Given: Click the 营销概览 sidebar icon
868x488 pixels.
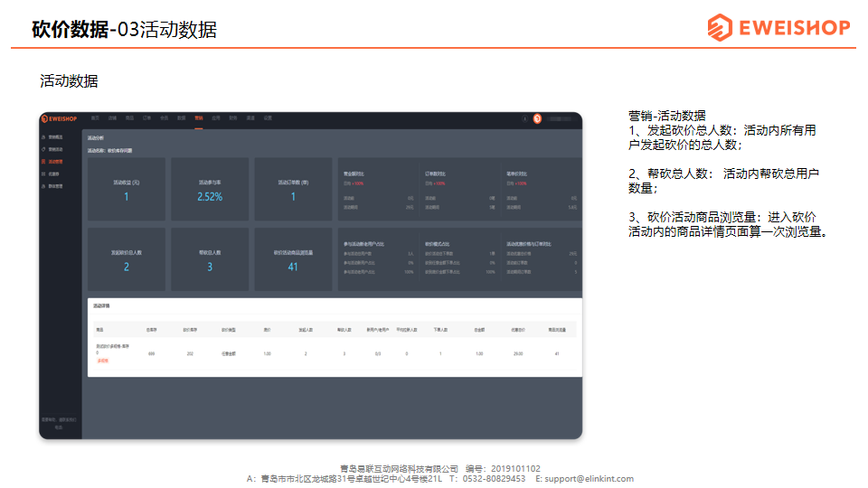Looking at the screenshot, I should coord(43,137).
